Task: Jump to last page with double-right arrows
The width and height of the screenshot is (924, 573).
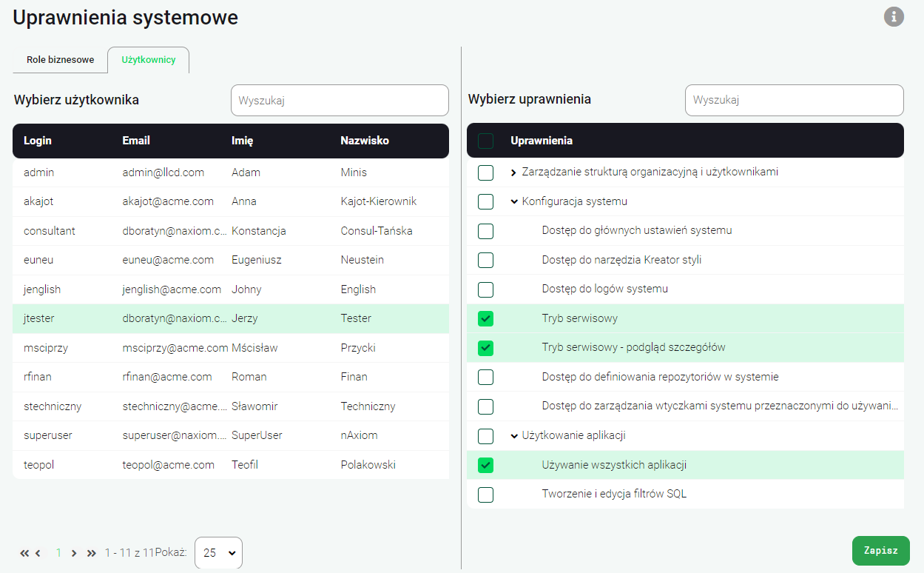Action: [x=92, y=553]
